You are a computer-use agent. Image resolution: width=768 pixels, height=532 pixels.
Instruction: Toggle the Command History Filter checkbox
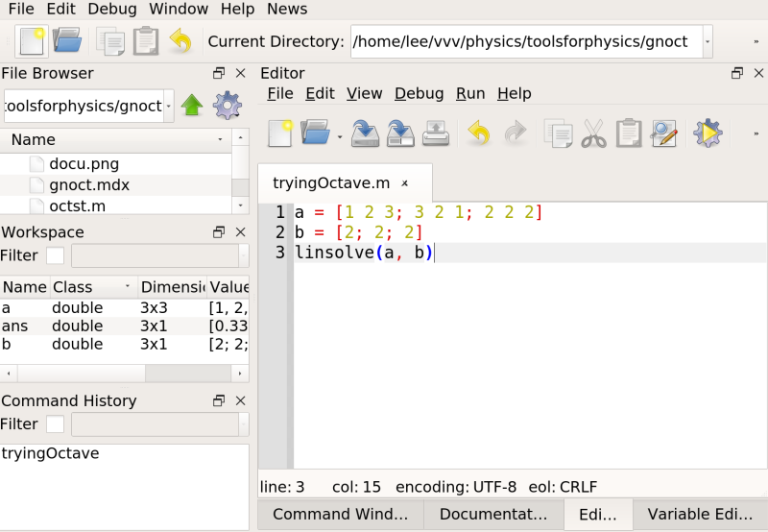tap(56, 423)
